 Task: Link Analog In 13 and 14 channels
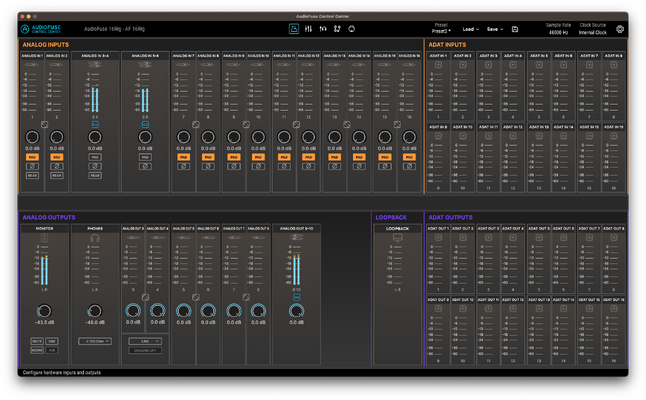coord(347,124)
